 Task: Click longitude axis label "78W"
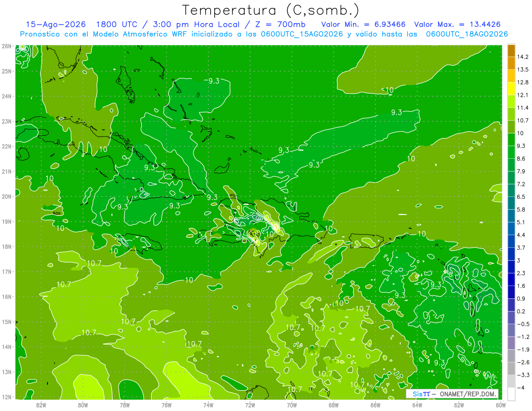(x=125, y=404)
